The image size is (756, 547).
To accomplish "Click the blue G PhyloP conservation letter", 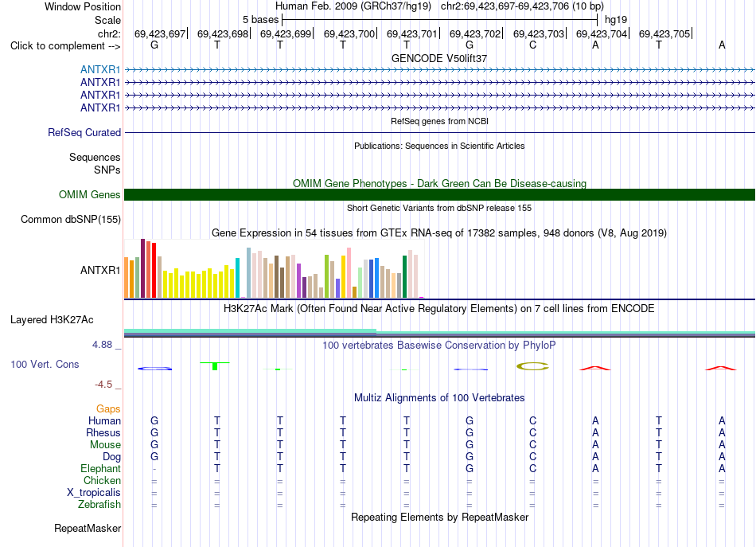I will [x=154, y=369].
